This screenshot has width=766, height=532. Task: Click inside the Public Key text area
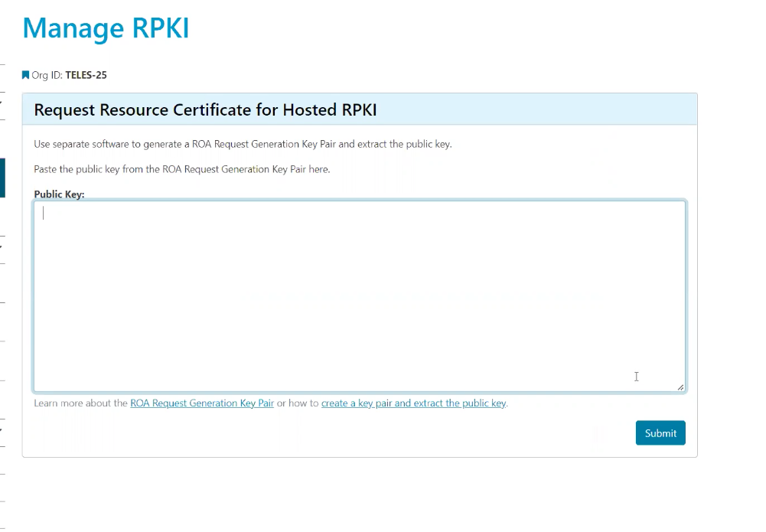360,296
